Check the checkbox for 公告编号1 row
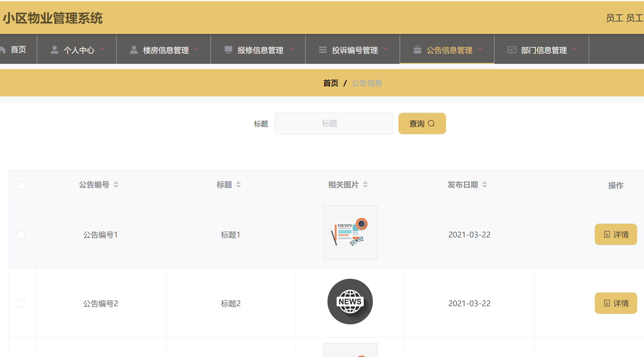This screenshot has height=357, width=644. click(21, 235)
